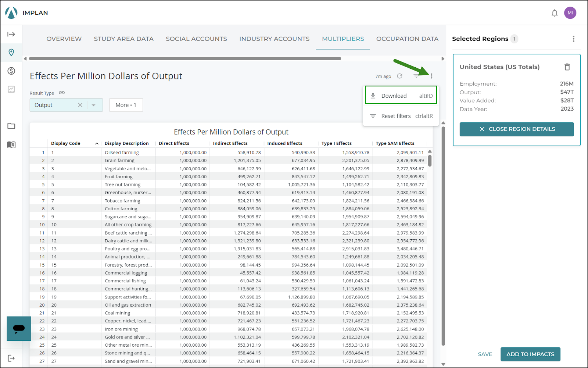588x368 pixels.
Task: Open the documentation book icon
Action: pyautogui.click(x=11, y=144)
